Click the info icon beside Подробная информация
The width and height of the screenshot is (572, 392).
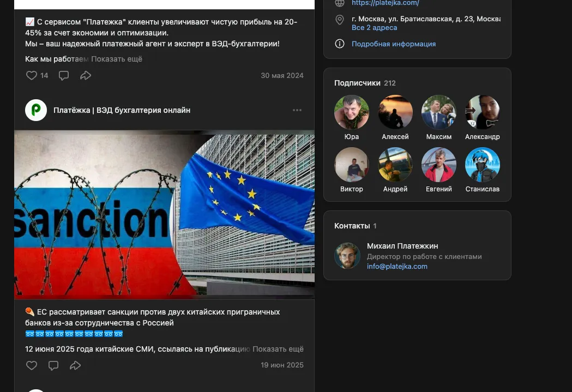click(x=339, y=44)
